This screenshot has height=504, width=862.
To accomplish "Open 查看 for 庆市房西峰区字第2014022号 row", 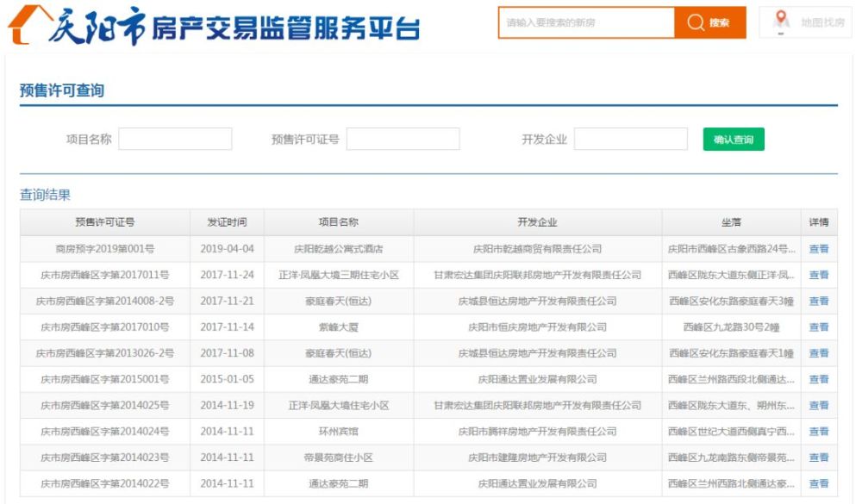I will (x=819, y=483).
